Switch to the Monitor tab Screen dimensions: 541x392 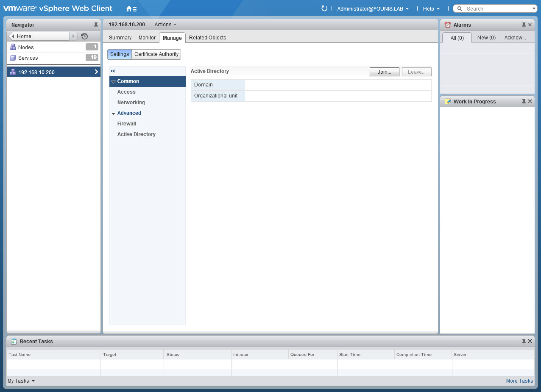pyautogui.click(x=147, y=38)
